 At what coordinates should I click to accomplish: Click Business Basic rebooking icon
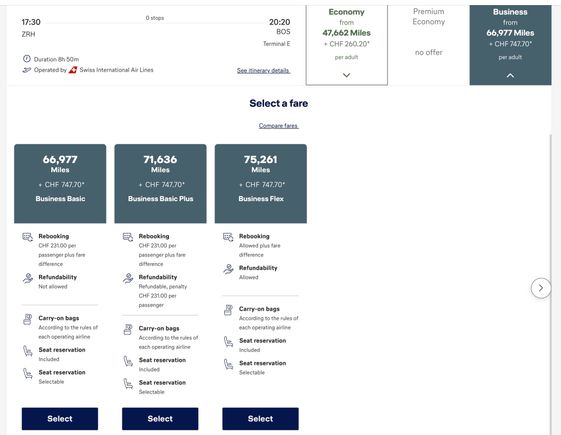tap(28, 237)
